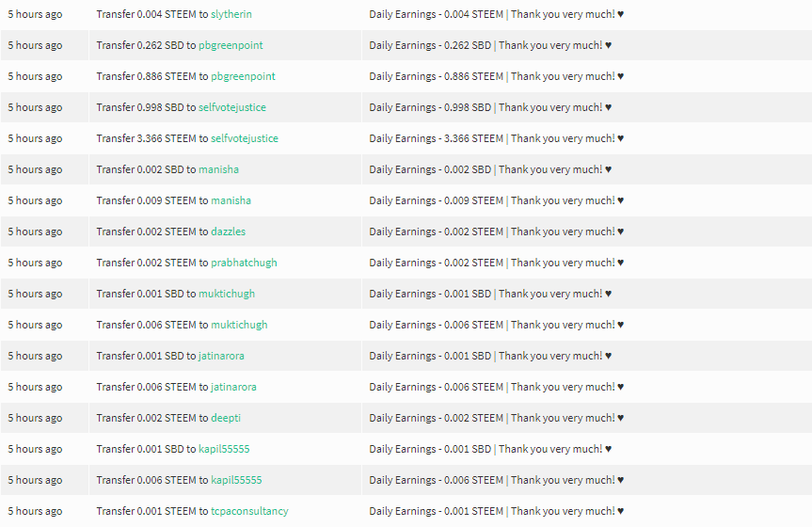Click 'Transfer 0.004 STEEM to' text
812x527 pixels.
(x=152, y=14)
